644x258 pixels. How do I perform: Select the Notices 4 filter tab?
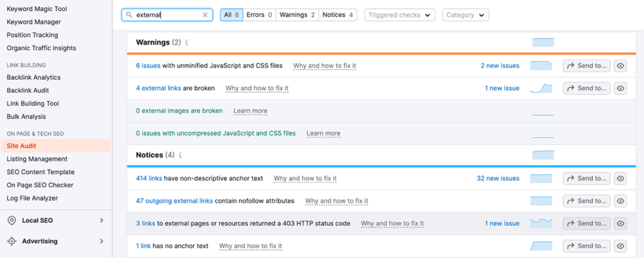(338, 15)
